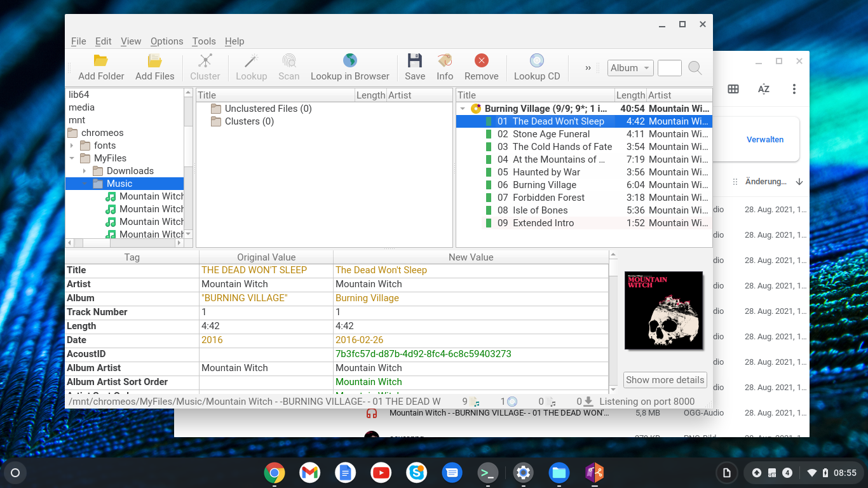Image resolution: width=868 pixels, height=488 pixels.
Task: Open Skype from the shelf
Action: pos(417,473)
